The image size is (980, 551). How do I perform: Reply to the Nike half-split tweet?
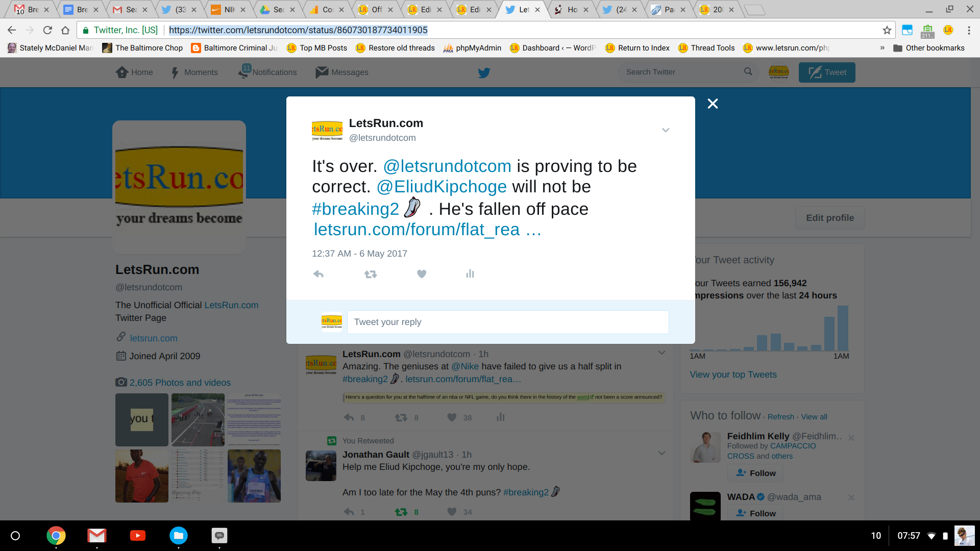(349, 417)
